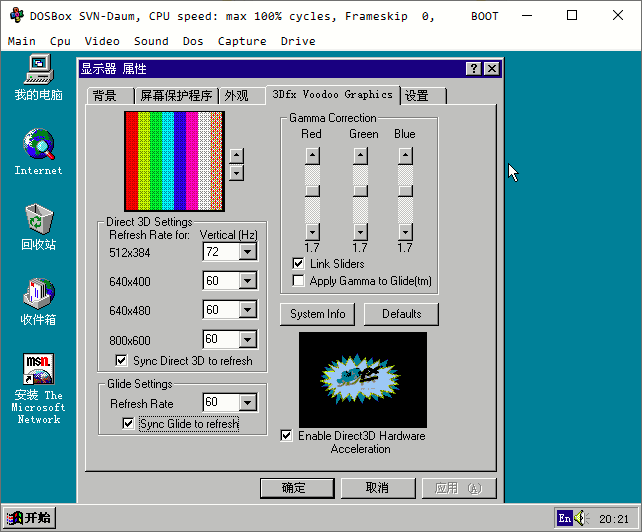Screen dimensions: 642x532
Task: Click the Green gamma slider thumb
Action: point(360,191)
